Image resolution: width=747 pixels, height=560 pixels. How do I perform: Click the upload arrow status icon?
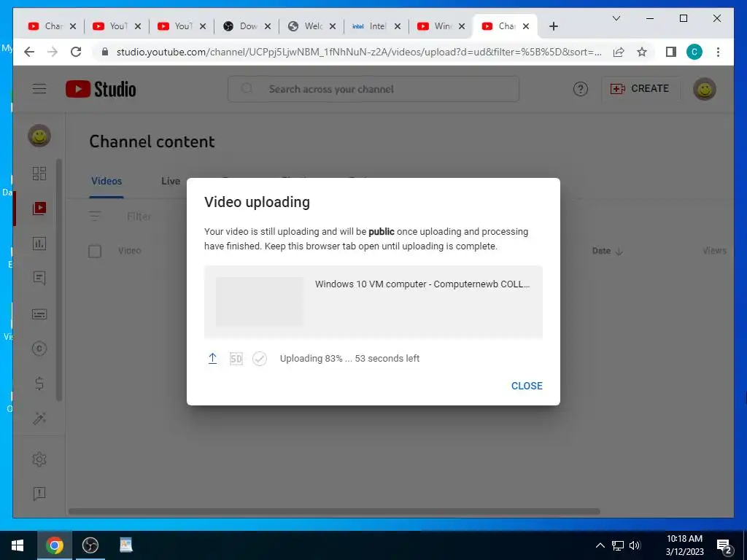212,359
